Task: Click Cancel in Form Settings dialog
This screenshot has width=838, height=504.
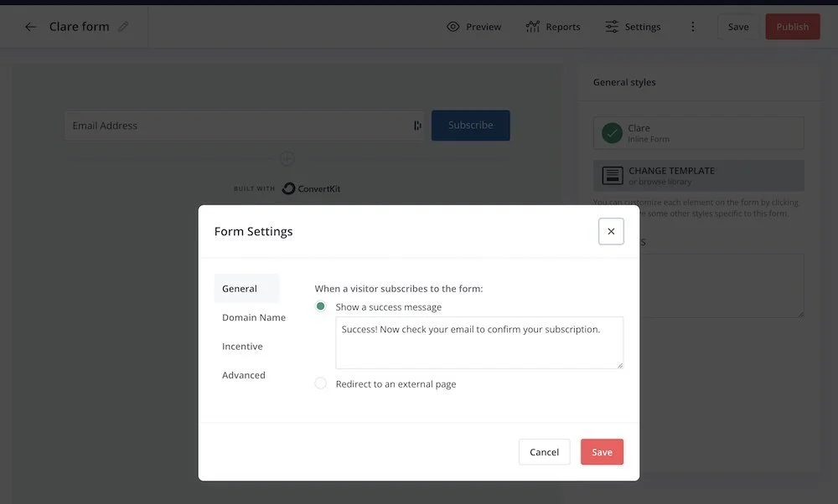Action: [x=544, y=452]
